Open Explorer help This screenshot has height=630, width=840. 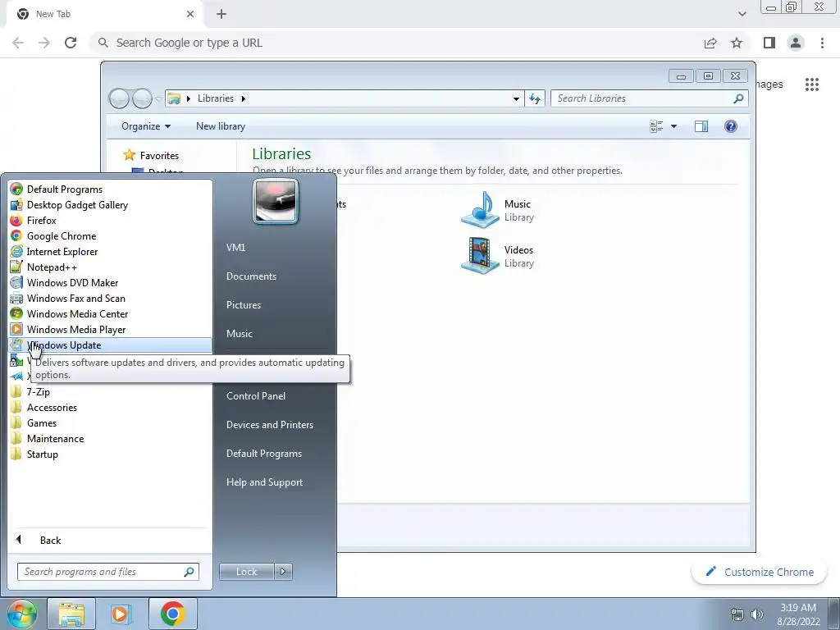point(731,126)
